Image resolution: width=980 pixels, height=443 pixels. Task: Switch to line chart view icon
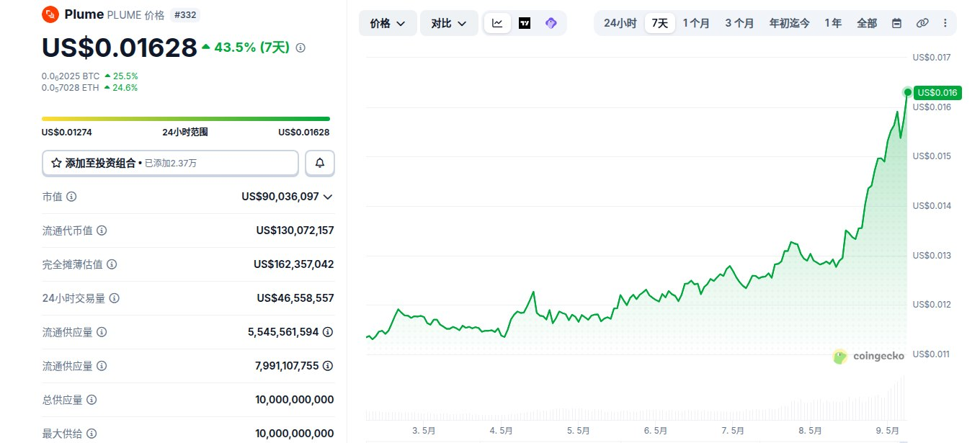coord(497,23)
